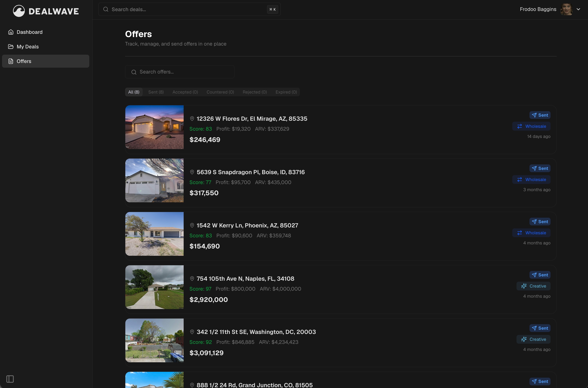
Task: Switch to the Sent (8) tab
Action: [x=156, y=92]
